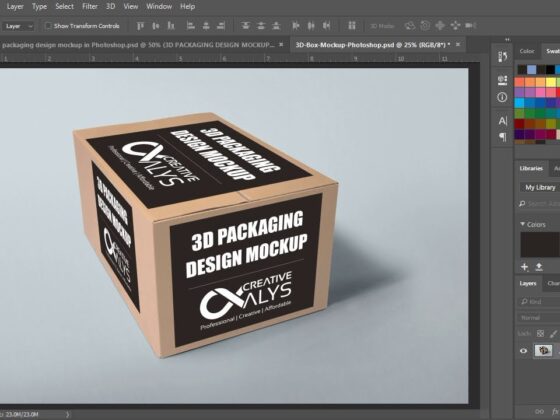
Task: Click Align vertical centers icon
Action: tap(156, 26)
